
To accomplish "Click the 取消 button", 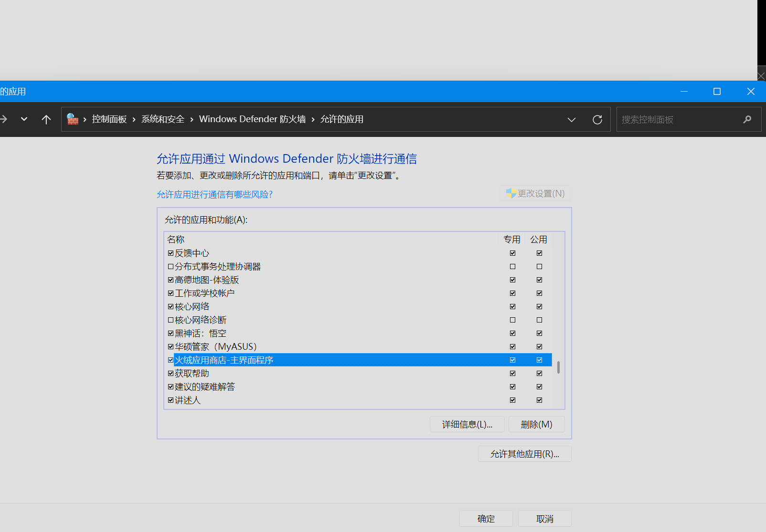I will coord(545,519).
